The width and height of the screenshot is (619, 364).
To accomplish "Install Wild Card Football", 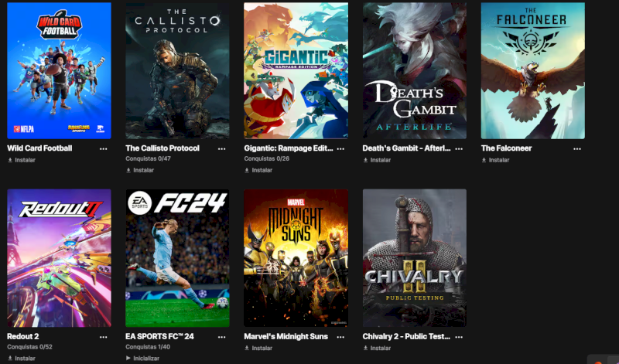I will tap(22, 160).
